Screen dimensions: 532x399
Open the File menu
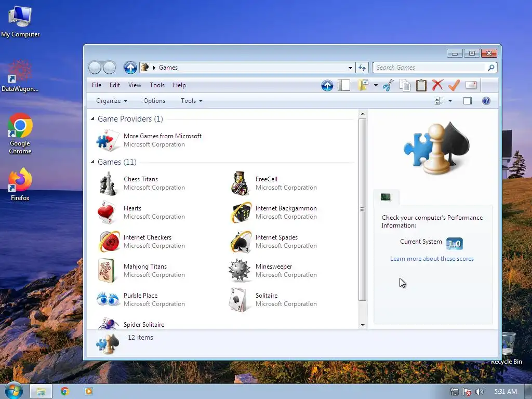[x=97, y=85]
